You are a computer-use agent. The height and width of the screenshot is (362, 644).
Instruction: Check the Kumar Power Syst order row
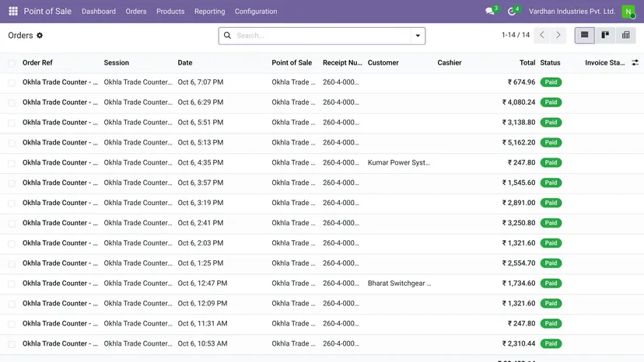(12, 163)
